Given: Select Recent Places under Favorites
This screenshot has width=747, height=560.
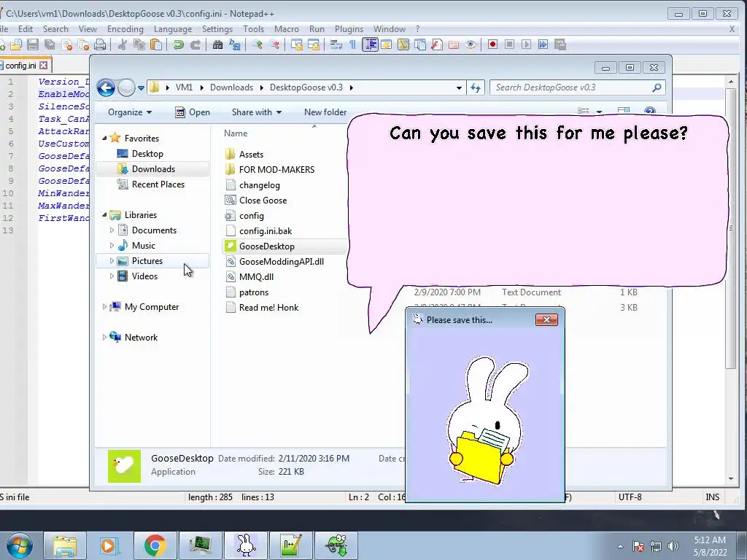Looking at the screenshot, I should tap(158, 184).
